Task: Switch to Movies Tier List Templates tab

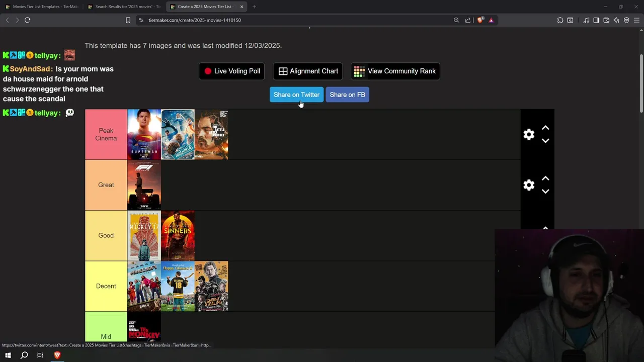Action: point(42,7)
